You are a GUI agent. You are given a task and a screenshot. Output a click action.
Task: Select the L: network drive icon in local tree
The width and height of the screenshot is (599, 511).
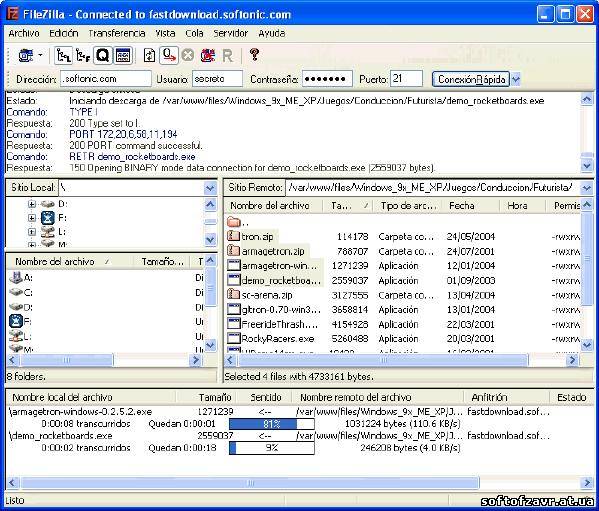click(x=48, y=231)
